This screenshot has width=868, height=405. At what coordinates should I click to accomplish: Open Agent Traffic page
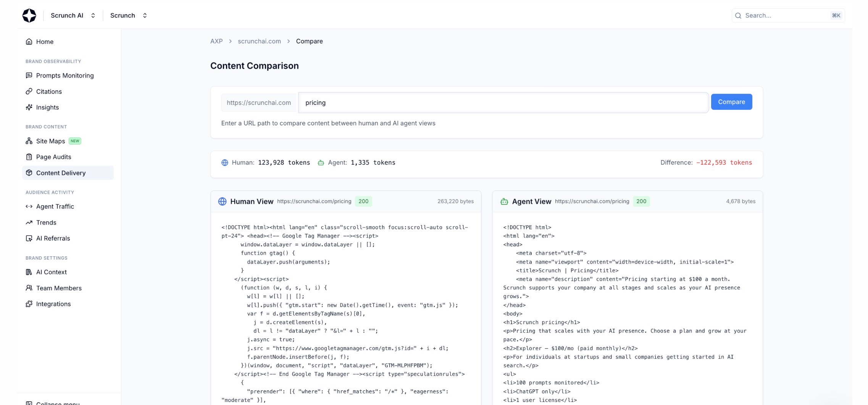68,206
